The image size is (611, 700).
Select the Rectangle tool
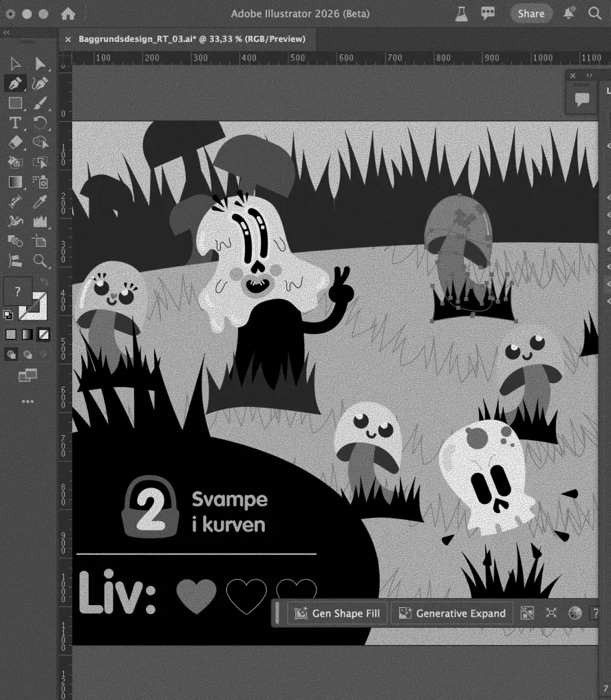click(x=17, y=102)
